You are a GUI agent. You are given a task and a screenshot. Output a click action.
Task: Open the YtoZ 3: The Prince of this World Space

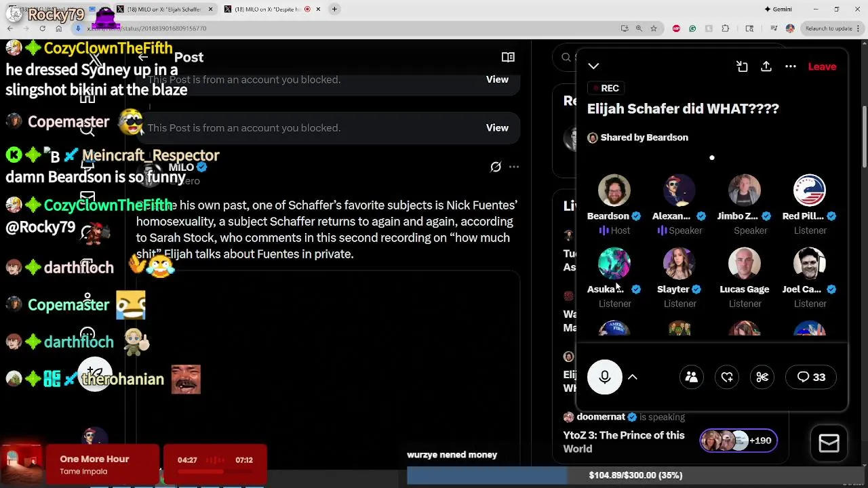[624, 442]
